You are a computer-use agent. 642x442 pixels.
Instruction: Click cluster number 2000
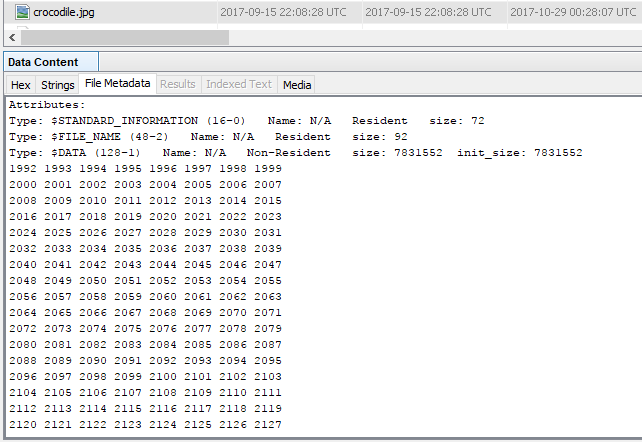point(23,185)
